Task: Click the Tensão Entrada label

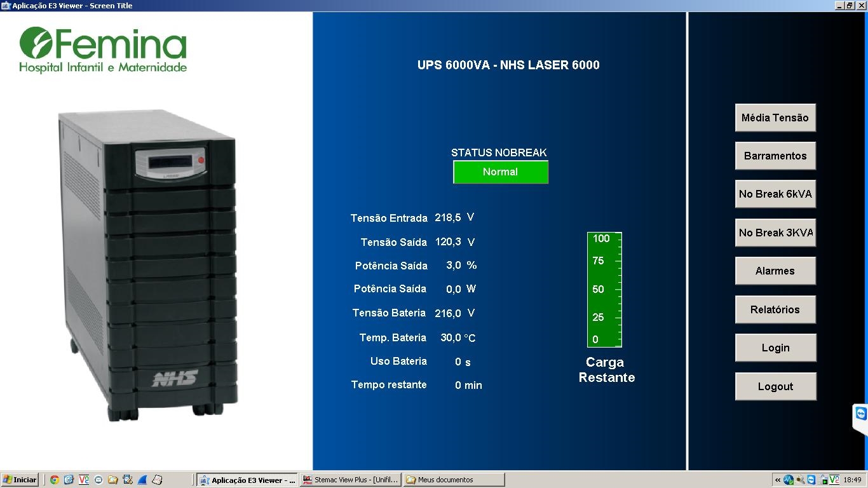Action: 389,218
